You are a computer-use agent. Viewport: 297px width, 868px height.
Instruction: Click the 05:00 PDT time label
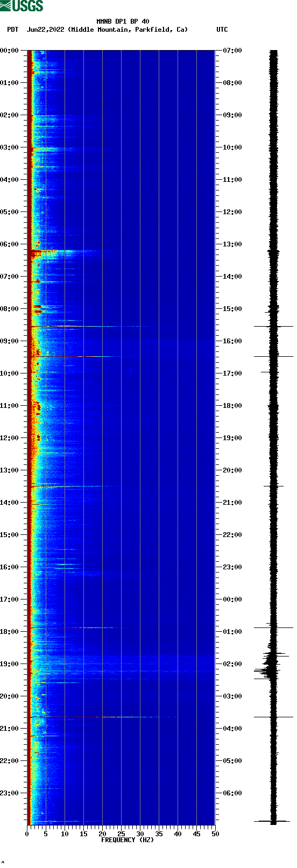click(10, 212)
